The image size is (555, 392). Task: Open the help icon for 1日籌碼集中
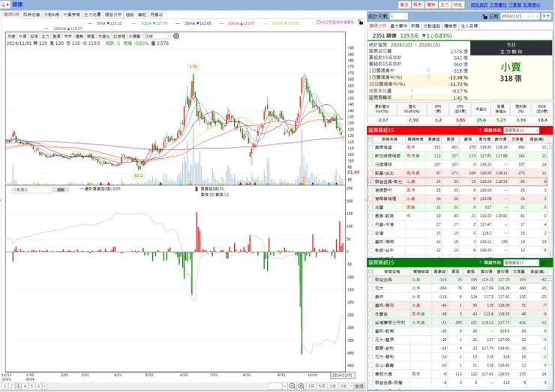[x=428, y=70]
